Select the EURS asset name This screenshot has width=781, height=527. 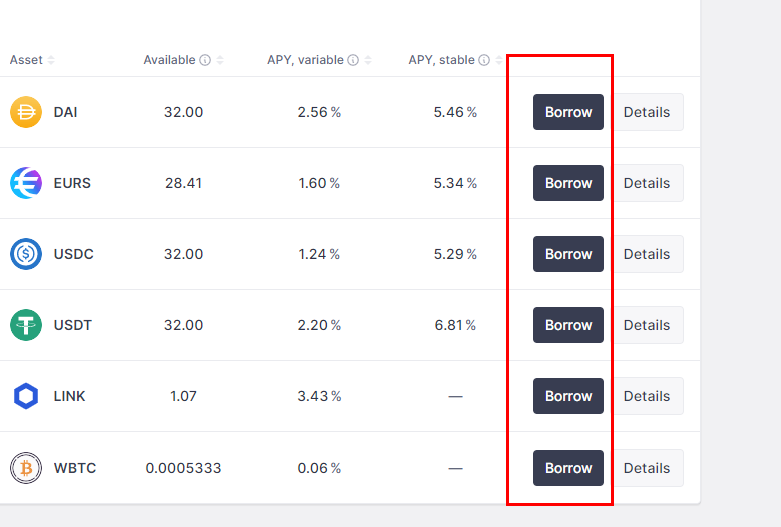(x=72, y=183)
